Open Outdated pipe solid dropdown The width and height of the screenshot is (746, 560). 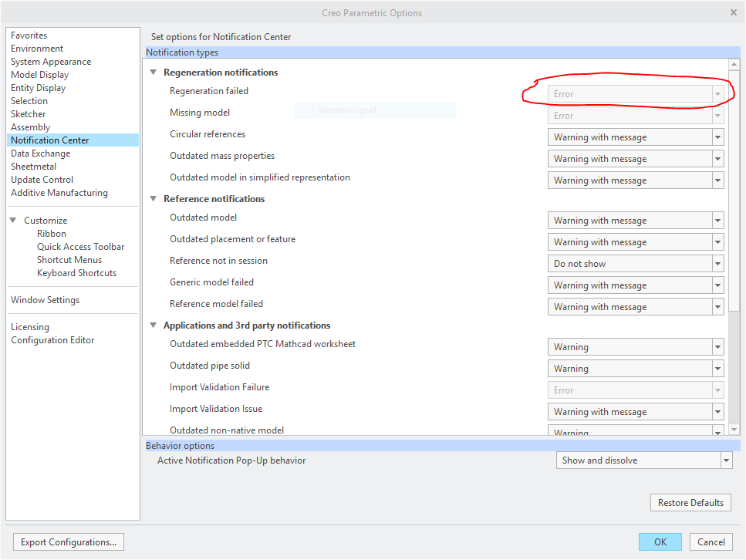(x=636, y=369)
